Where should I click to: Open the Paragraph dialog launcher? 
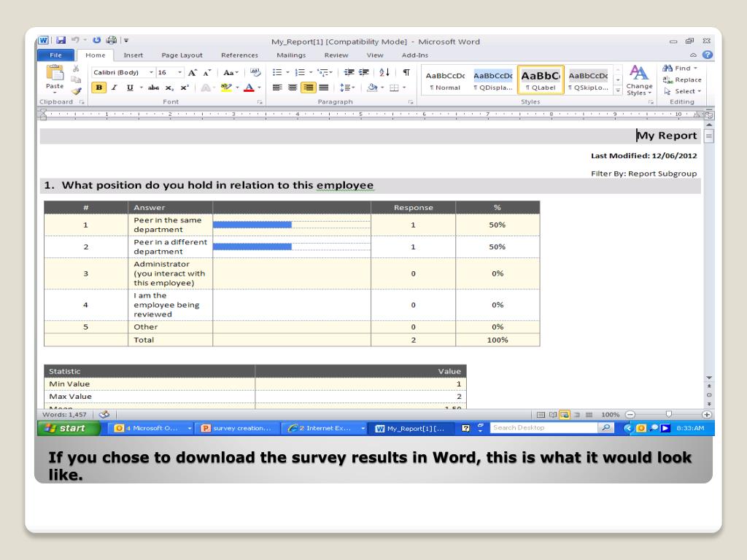click(x=411, y=102)
